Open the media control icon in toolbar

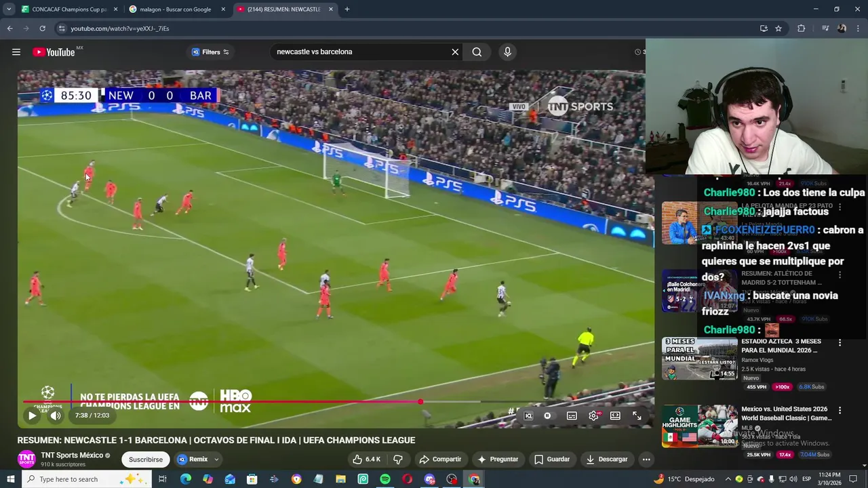(x=825, y=28)
